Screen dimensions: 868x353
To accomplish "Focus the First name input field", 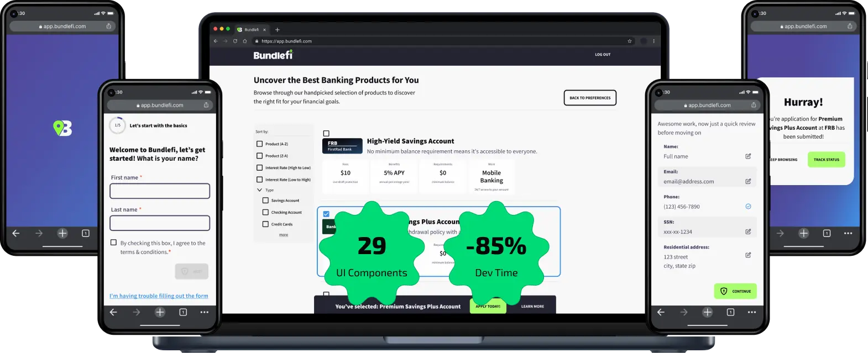I will click(160, 191).
